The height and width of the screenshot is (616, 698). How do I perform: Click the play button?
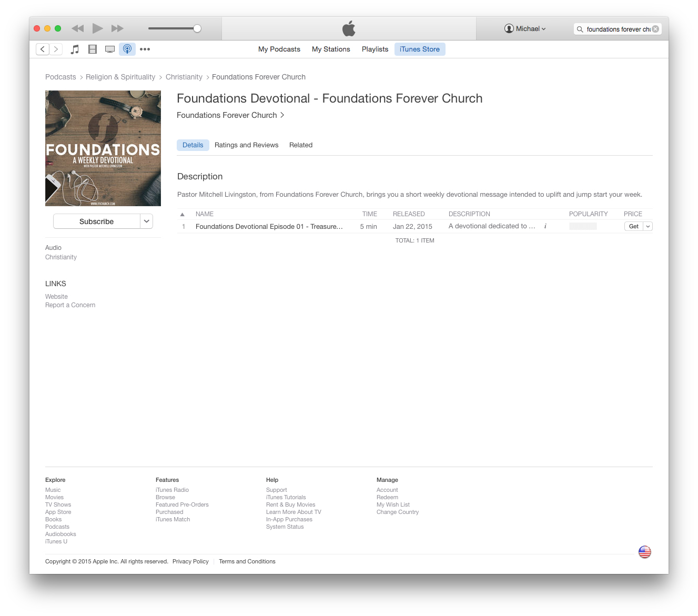[x=97, y=28]
